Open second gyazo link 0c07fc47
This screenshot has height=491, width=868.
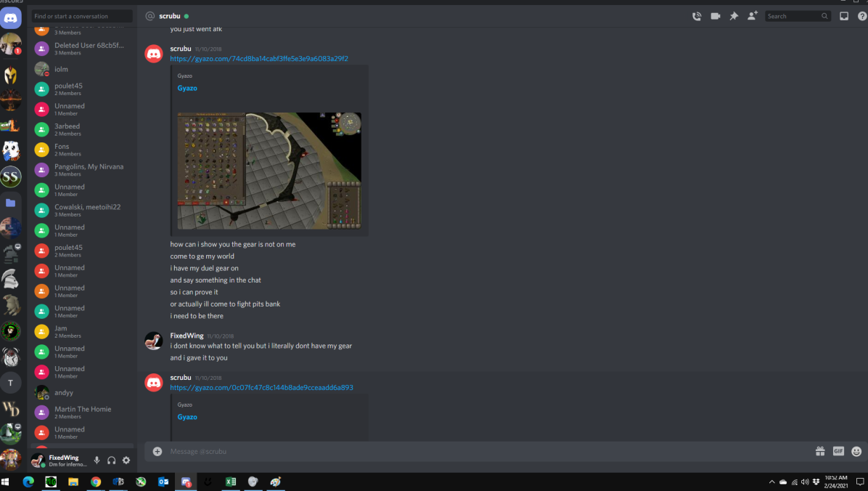tap(261, 388)
